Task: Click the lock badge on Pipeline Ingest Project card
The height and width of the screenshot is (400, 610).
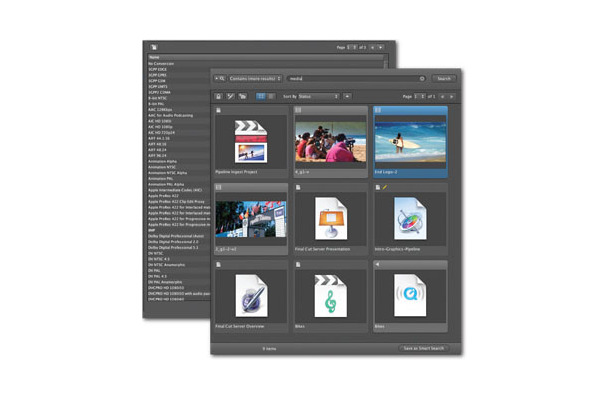Action: 219,111
